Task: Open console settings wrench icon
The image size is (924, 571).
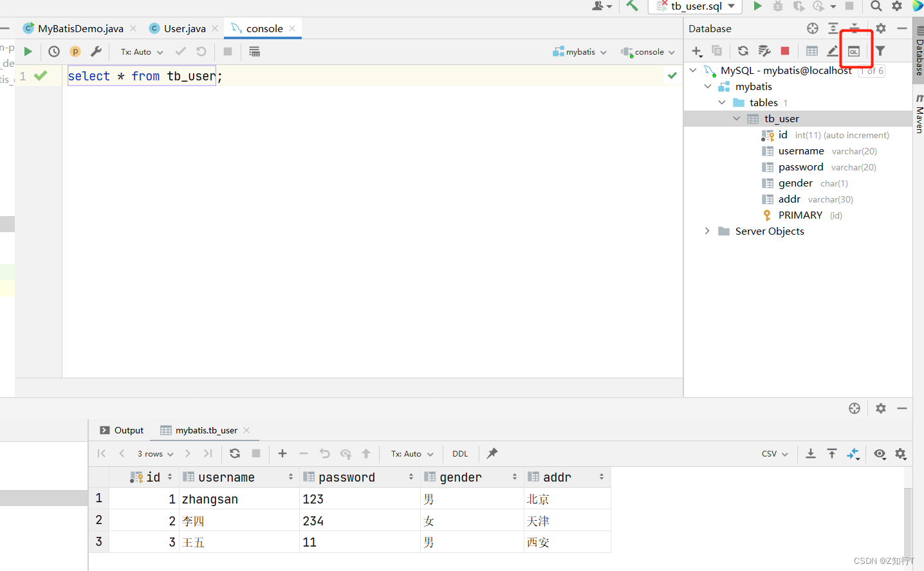Action: click(x=96, y=51)
